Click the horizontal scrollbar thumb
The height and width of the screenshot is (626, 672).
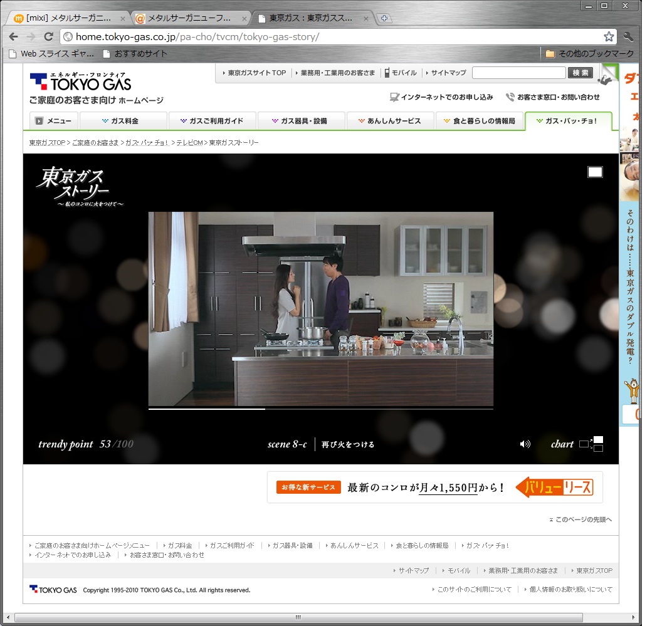[298, 617]
